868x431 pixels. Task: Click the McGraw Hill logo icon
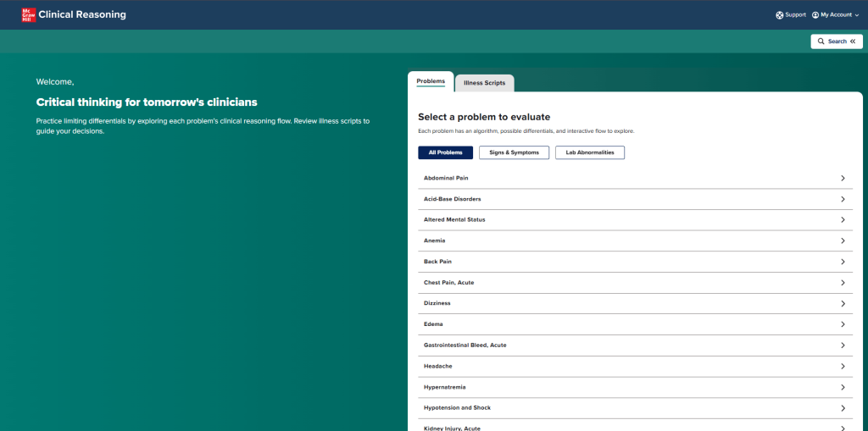(27, 14)
